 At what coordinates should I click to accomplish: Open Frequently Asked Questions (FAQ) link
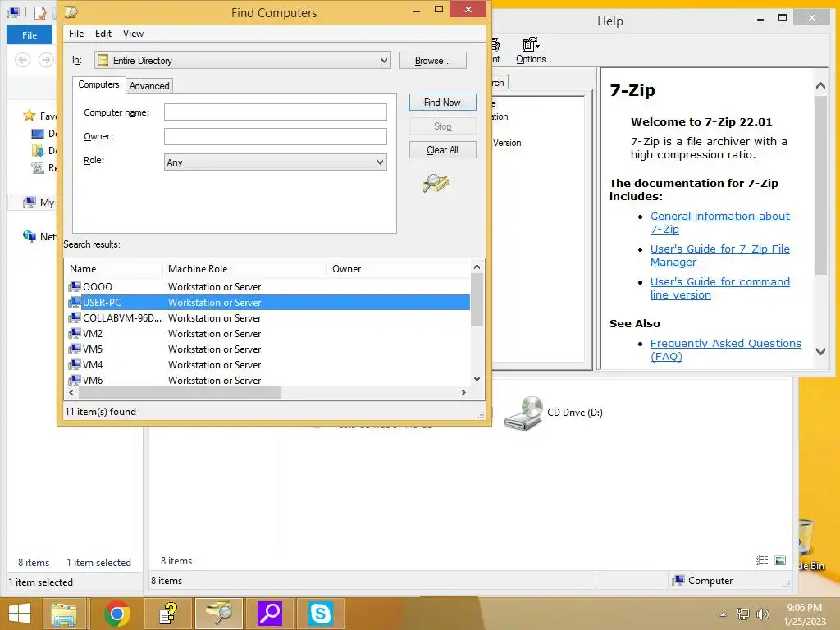click(x=725, y=349)
